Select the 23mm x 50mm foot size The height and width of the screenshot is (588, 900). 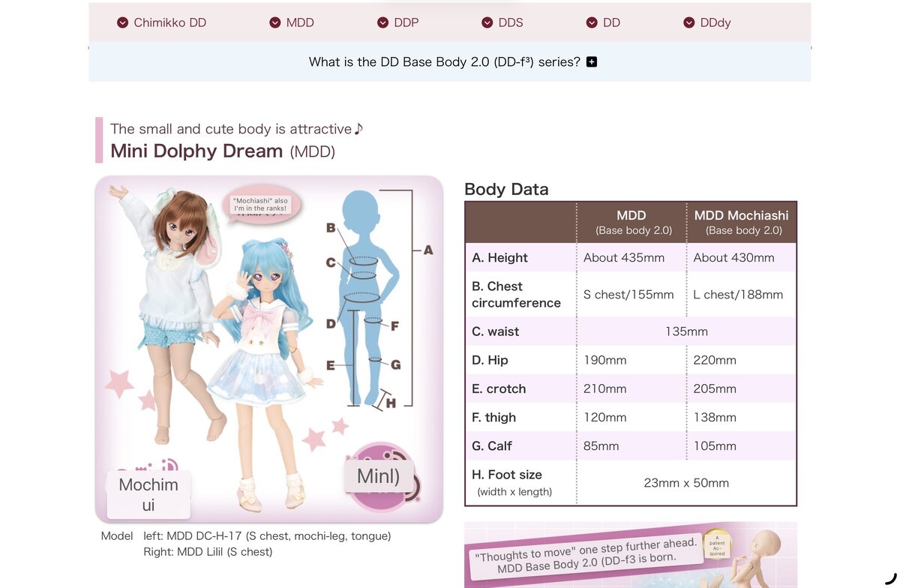[686, 483]
